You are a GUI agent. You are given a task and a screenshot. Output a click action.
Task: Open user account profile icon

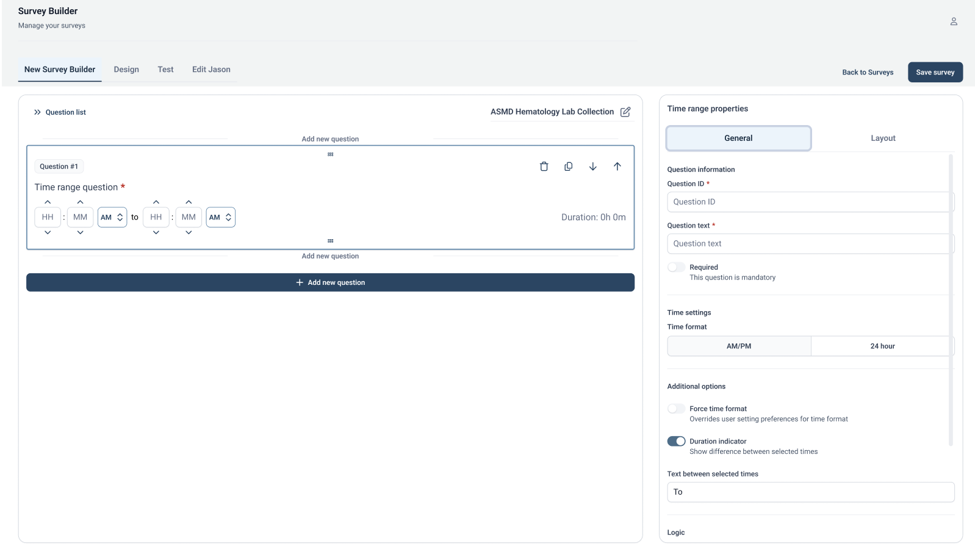tap(954, 21)
